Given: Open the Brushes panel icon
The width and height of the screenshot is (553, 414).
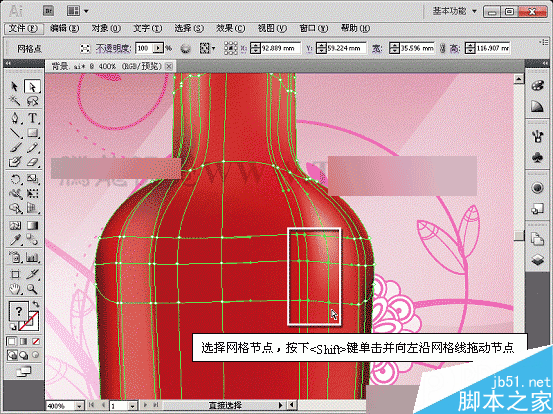Looking at the screenshot, I should [537, 136].
